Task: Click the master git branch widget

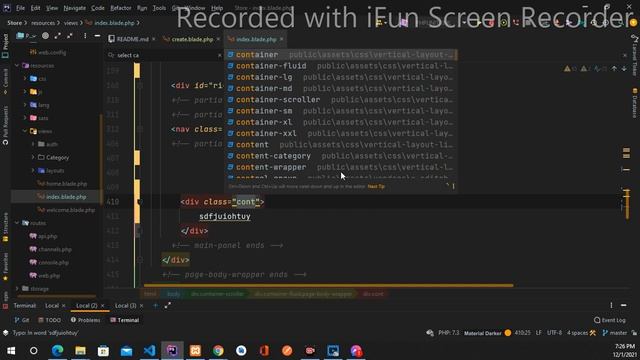Action: pyautogui.click(x=615, y=333)
